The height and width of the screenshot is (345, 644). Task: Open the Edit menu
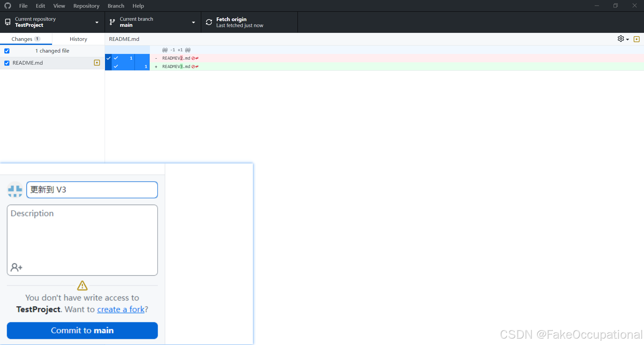click(41, 6)
